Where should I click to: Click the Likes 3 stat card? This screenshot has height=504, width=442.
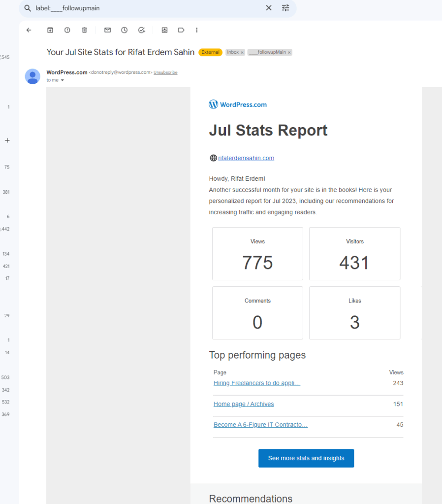pos(354,313)
